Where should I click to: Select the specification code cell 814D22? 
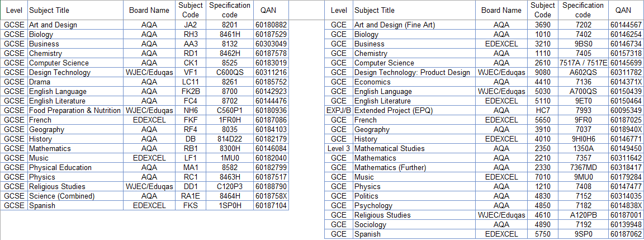(230, 139)
